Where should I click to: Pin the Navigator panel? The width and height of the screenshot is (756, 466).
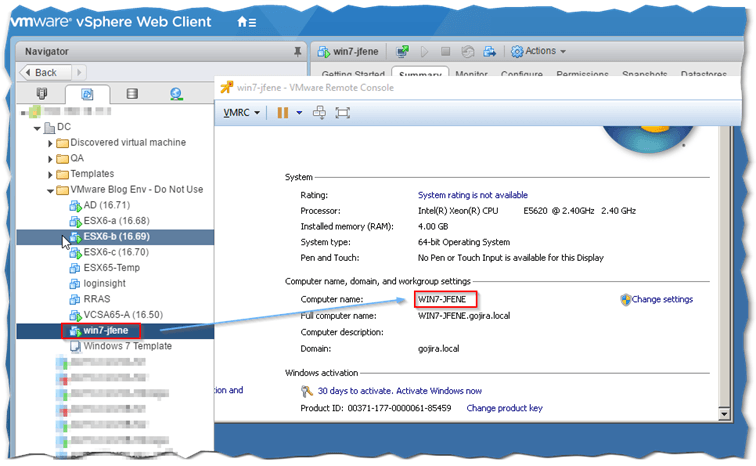(297, 52)
